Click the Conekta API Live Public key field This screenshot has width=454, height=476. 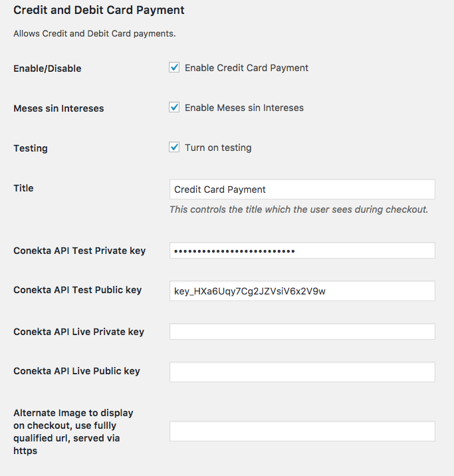[x=302, y=372]
